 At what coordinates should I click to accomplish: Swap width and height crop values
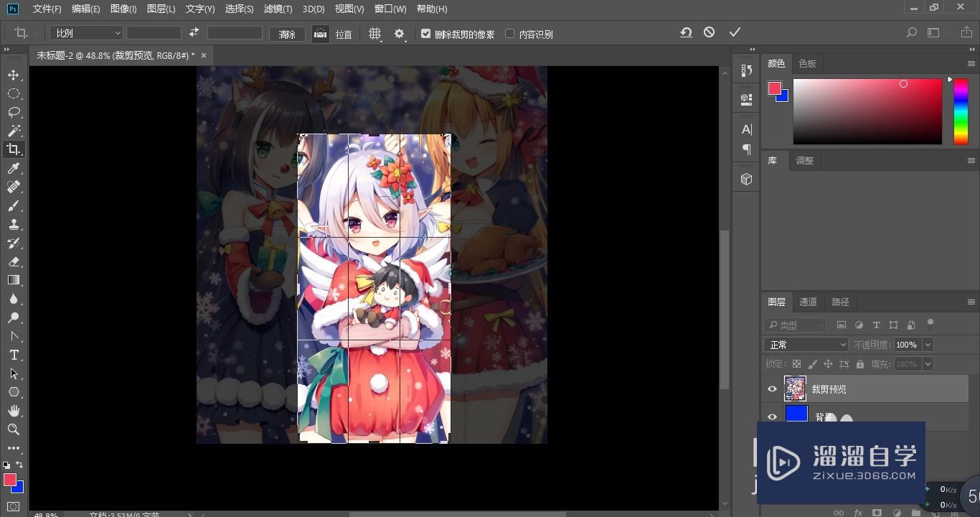tap(194, 33)
